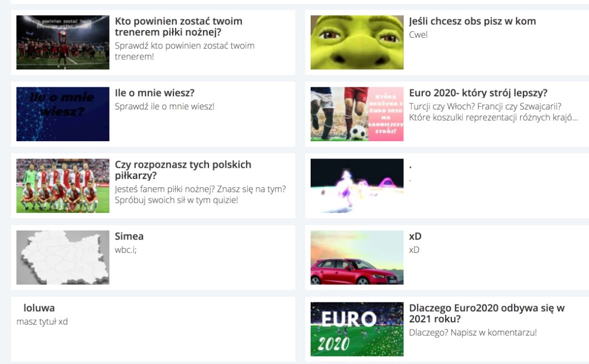Open the red car thumbnail
589x364 pixels.
click(x=357, y=257)
